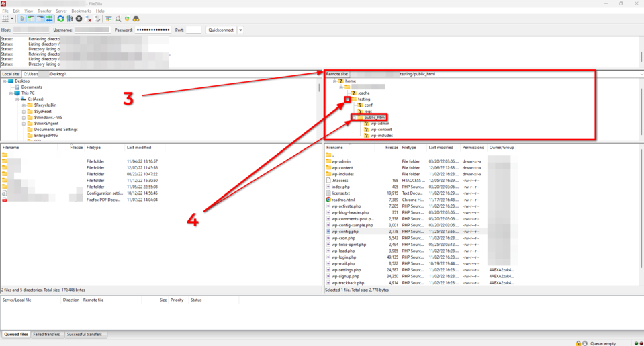The width and height of the screenshot is (644, 346).
Task: Switch to the Successful transfers tab
Action: pos(84,335)
